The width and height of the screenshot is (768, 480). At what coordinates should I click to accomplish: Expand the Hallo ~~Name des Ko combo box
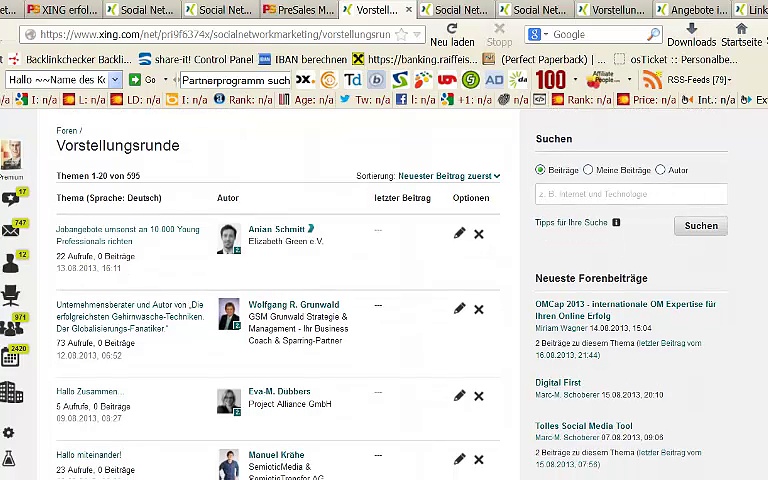115,80
